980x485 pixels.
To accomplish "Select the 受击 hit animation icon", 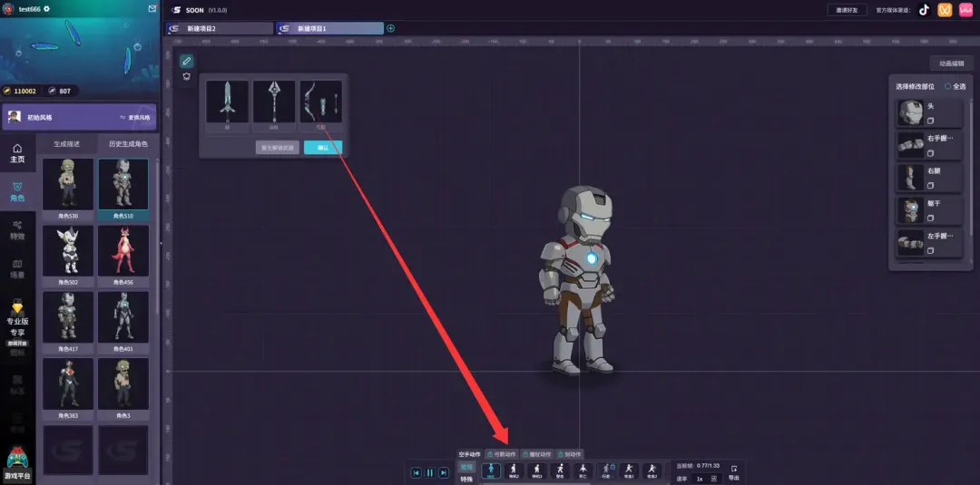I will [560, 470].
